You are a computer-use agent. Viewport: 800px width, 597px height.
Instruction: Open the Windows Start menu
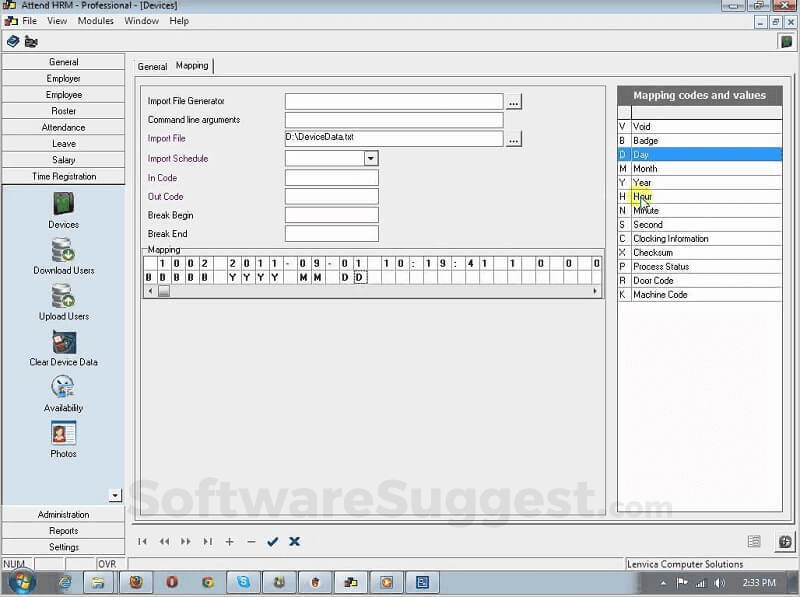coord(21,582)
